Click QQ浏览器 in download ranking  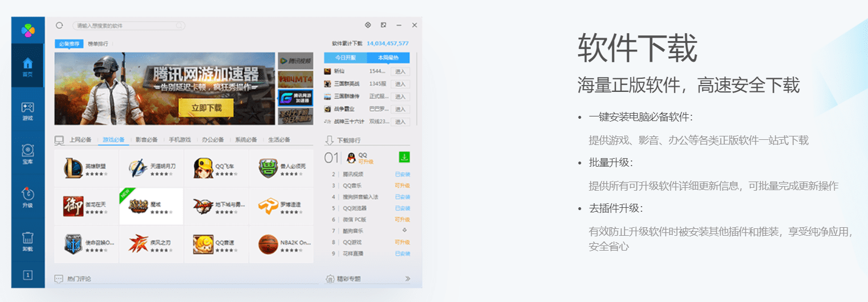coord(355,208)
